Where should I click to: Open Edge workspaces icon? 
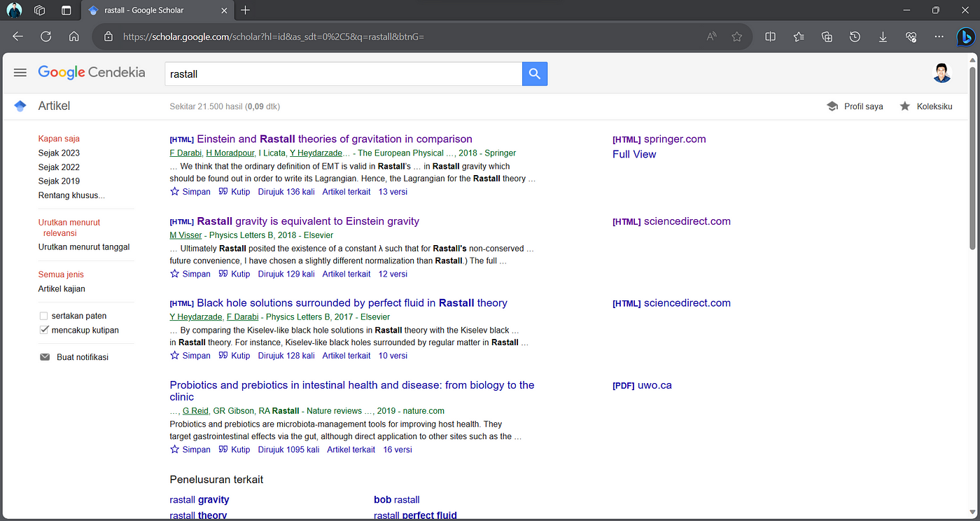[40, 11]
